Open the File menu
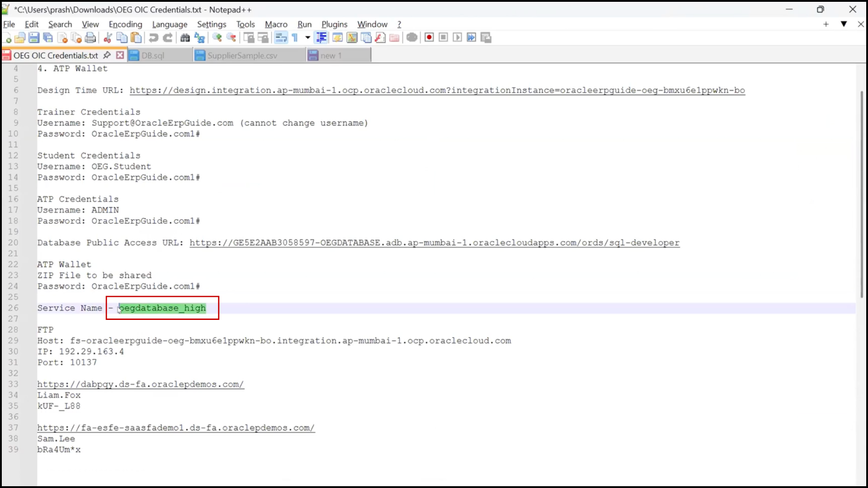Screen dimensions: 868x488 click(9, 24)
